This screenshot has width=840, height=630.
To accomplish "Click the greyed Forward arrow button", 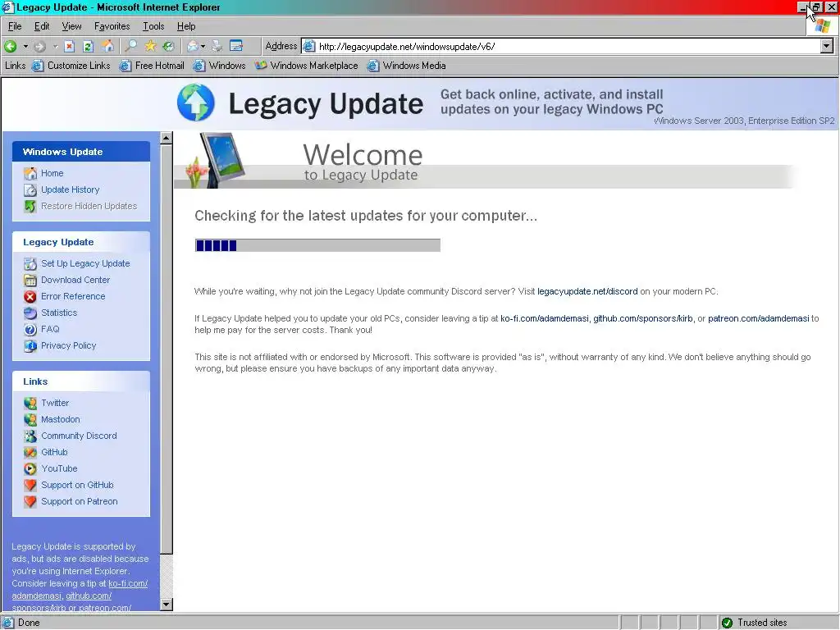I will click(39, 47).
